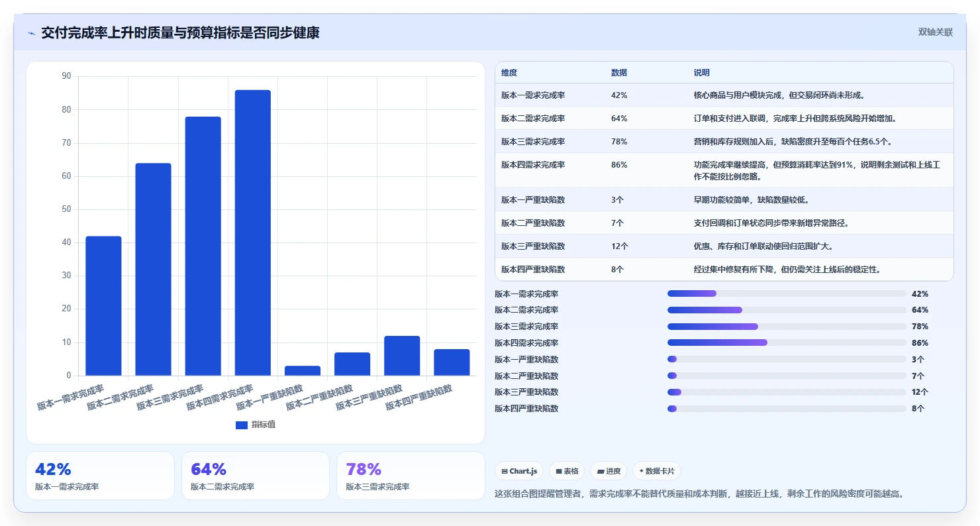Select table cell 版本一需求完成率
Viewport: 980px width, 526px height.
(x=533, y=95)
